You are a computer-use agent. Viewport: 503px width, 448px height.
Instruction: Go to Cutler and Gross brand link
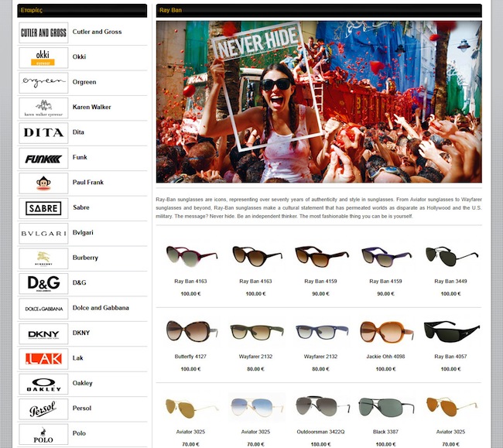pos(97,32)
